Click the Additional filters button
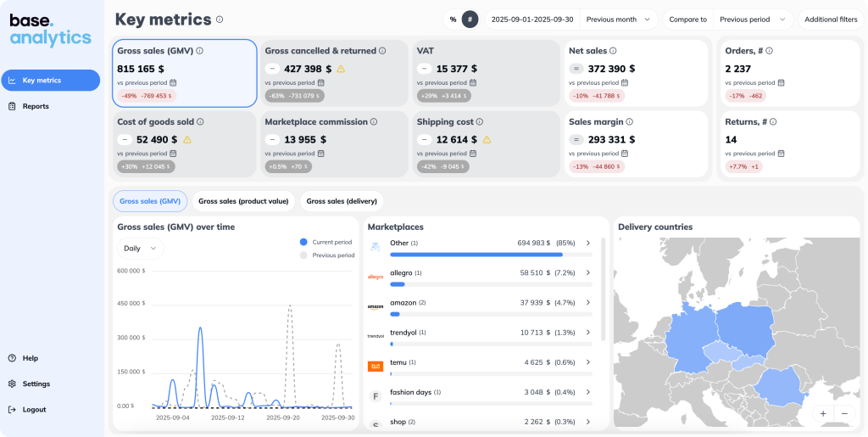 point(830,20)
